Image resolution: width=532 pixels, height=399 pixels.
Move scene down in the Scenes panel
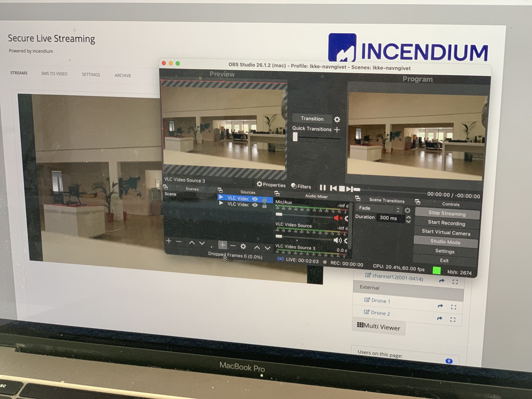click(x=202, y=243)
